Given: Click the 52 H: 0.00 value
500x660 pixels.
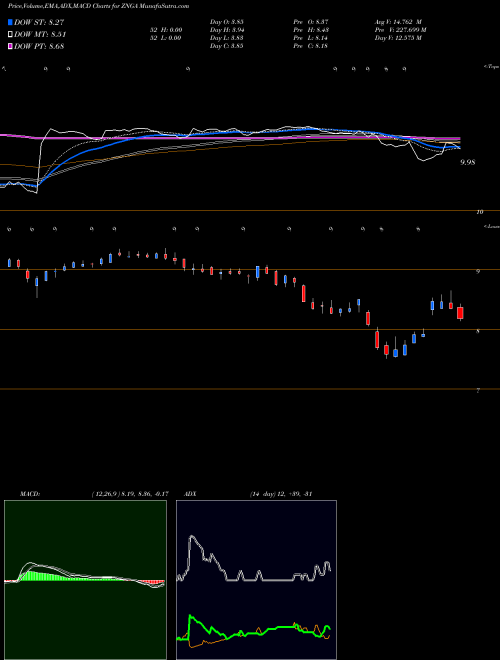Looking at the screenshot, I should pyautogui.click(x=166, y=30).
